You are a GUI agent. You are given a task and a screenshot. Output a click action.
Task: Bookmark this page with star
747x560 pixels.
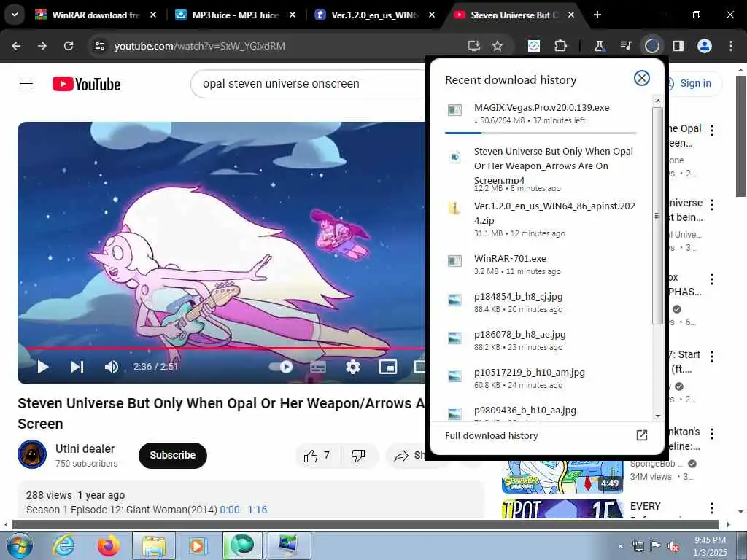click(498, 46)
